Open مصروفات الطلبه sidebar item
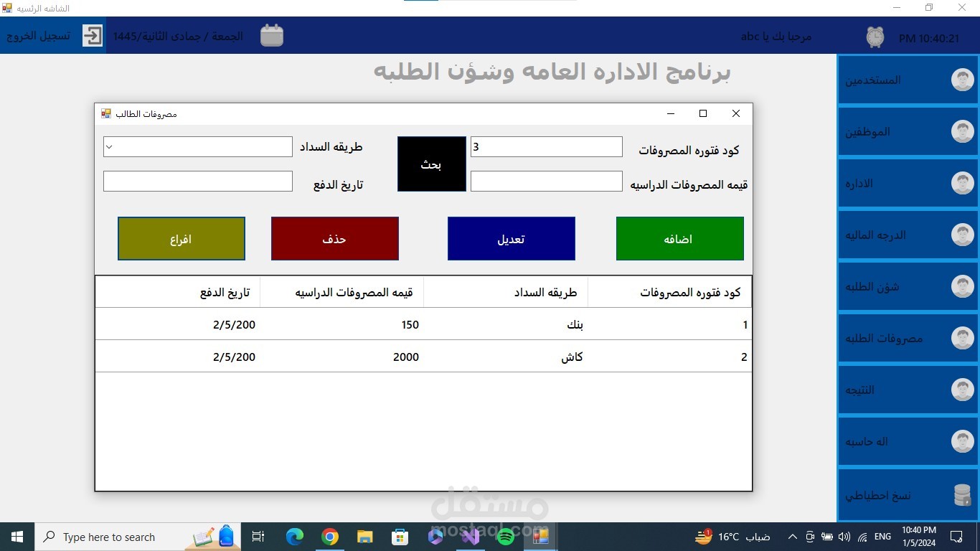 point(907,339)
